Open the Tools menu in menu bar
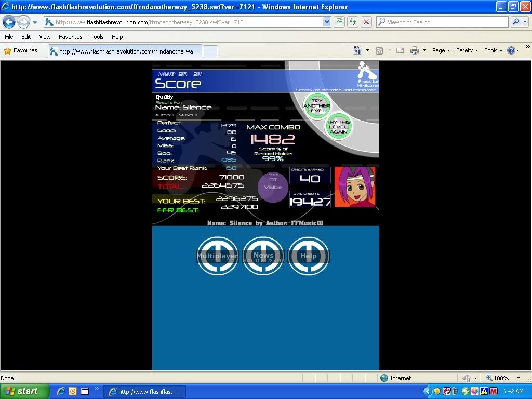Screen dimensions: 532x399 point(97,37)
